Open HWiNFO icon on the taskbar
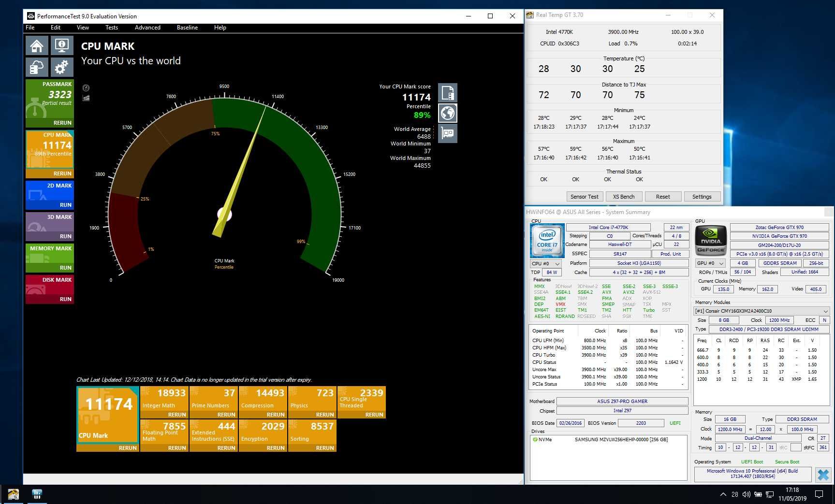The width and height of the screenshot is (835, 504). point(37,494)
